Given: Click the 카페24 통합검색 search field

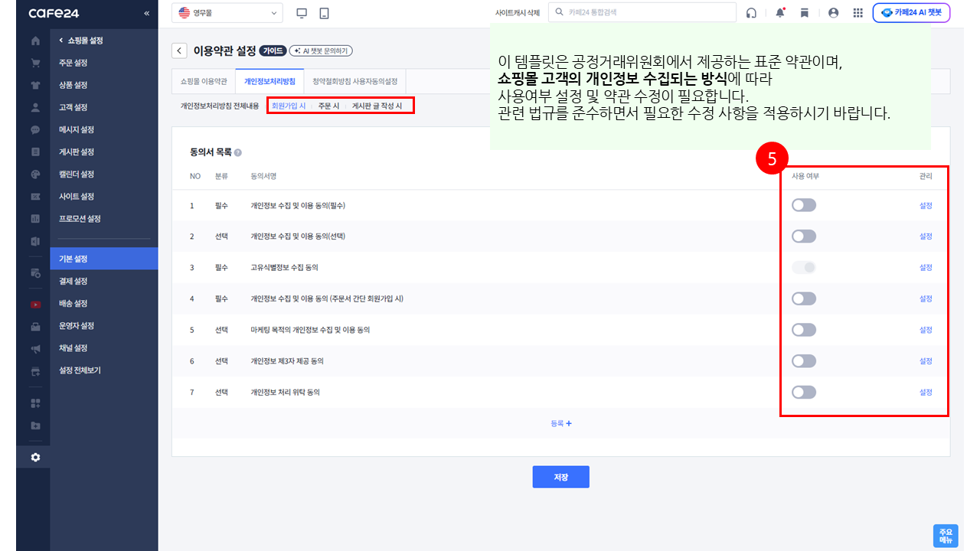Looking at the screenshot, I should 642,13.
